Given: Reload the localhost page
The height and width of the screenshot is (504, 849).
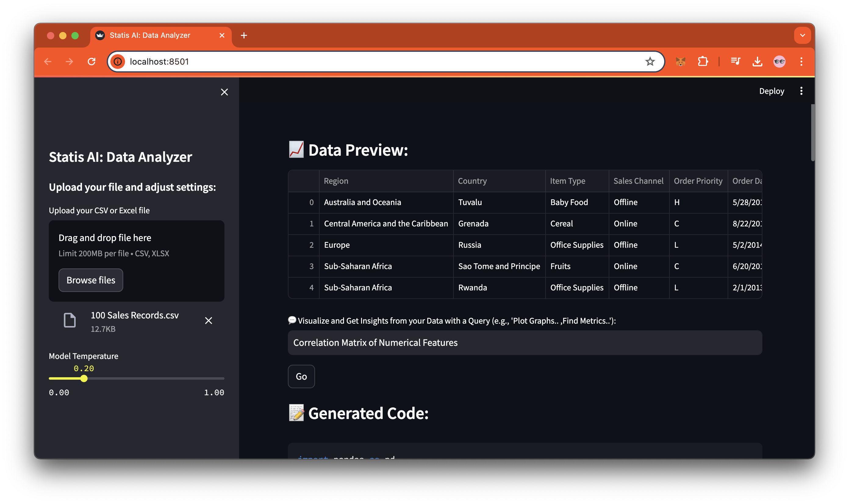Looking at the screenshot, I should click(x=91, y=62).
